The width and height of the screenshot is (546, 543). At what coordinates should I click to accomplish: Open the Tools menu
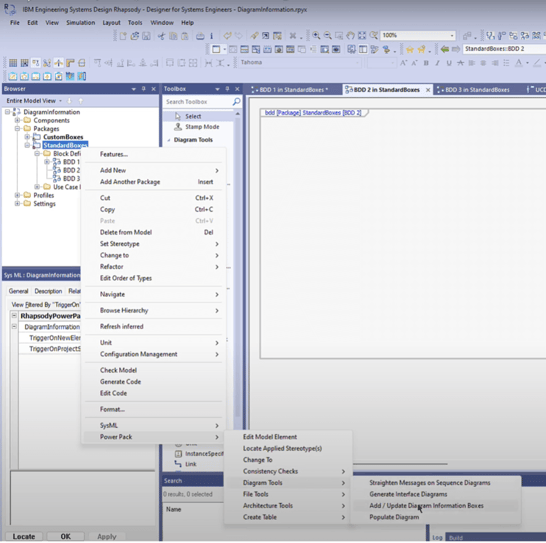tap(135, 23)
